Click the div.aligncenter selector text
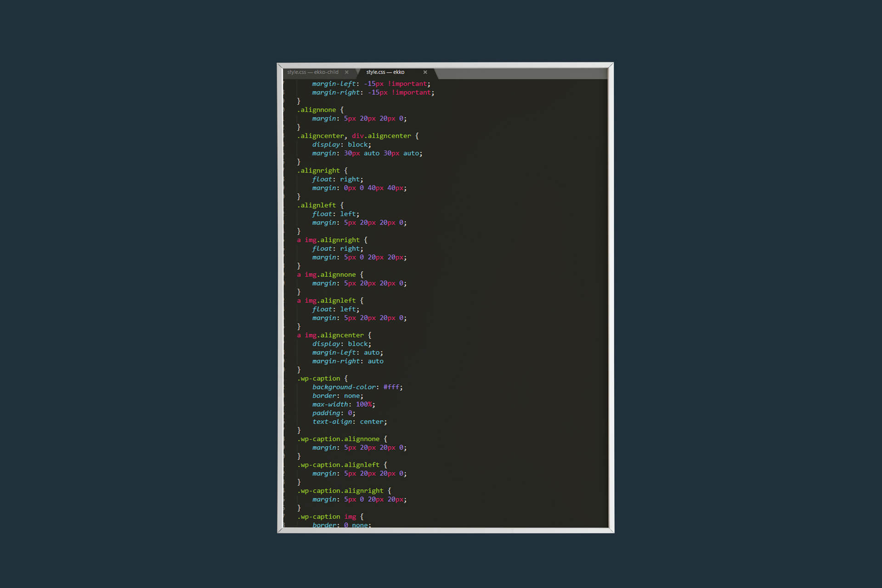Image resolution: width=882 pixels, height=588 pixels. pyautogui.click(x=381, y=136)
